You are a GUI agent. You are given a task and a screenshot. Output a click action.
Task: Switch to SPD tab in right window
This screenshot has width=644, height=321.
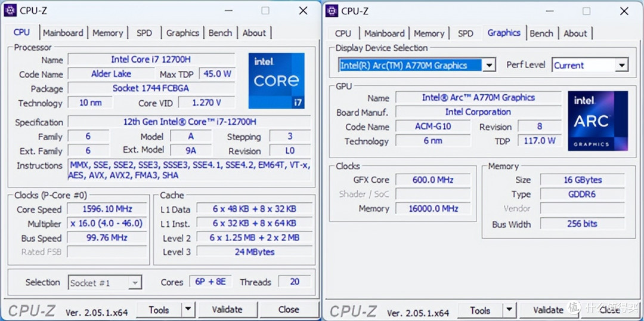pyautogui.click(x=465, y=33)
